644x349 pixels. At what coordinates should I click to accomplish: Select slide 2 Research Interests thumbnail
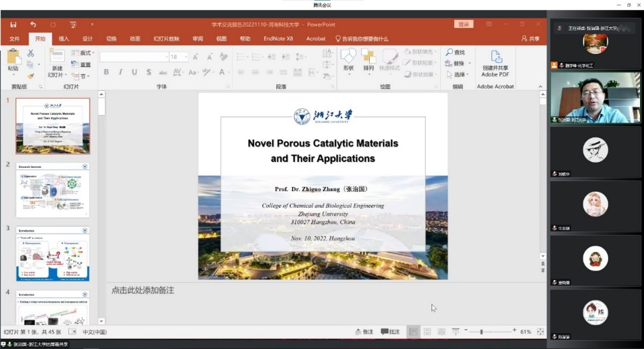point(52,189)
